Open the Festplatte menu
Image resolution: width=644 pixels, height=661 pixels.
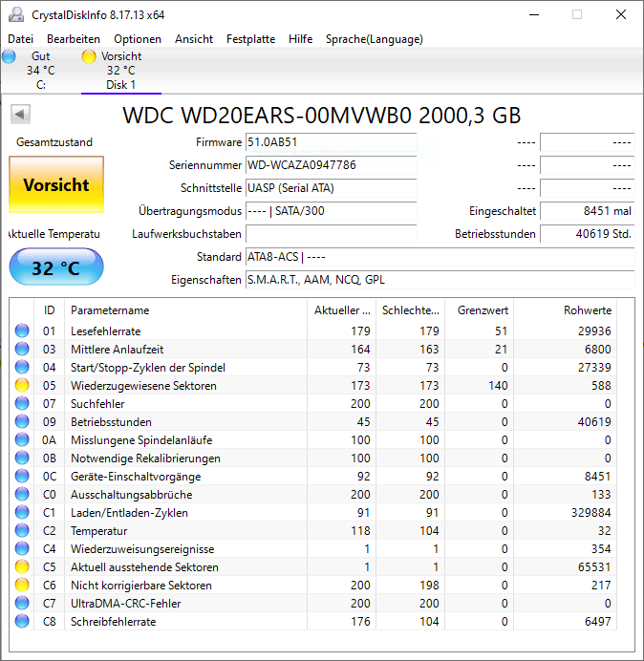[x=250, y=39]
